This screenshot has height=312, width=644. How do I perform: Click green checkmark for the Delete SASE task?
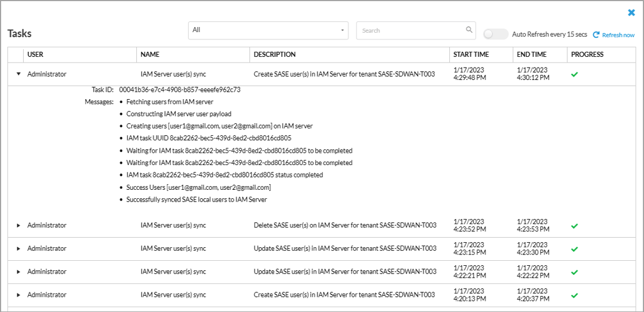[574, 225]
